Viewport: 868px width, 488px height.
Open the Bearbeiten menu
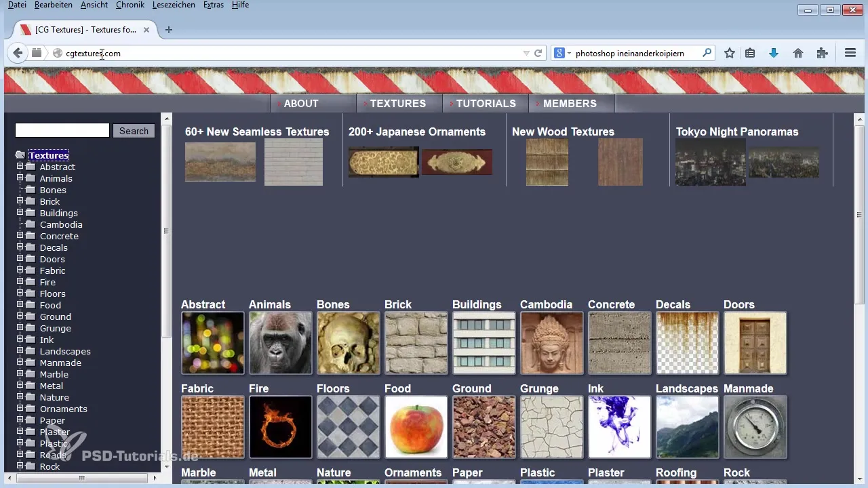click(54, 5)
